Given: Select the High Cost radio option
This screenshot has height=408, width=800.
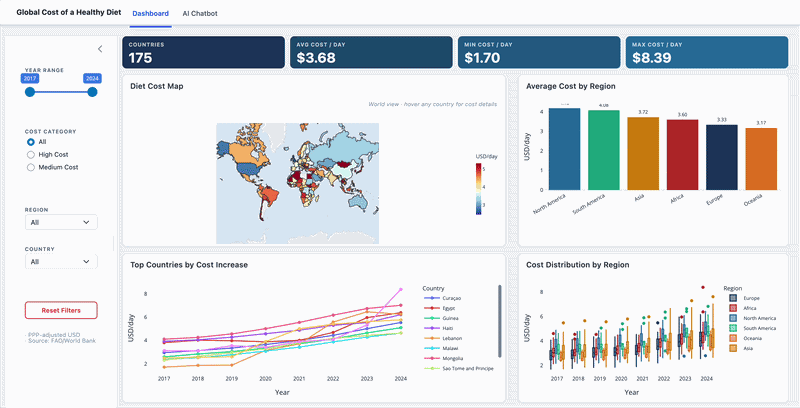Looking at the screenshot, I should pos(31,155).
